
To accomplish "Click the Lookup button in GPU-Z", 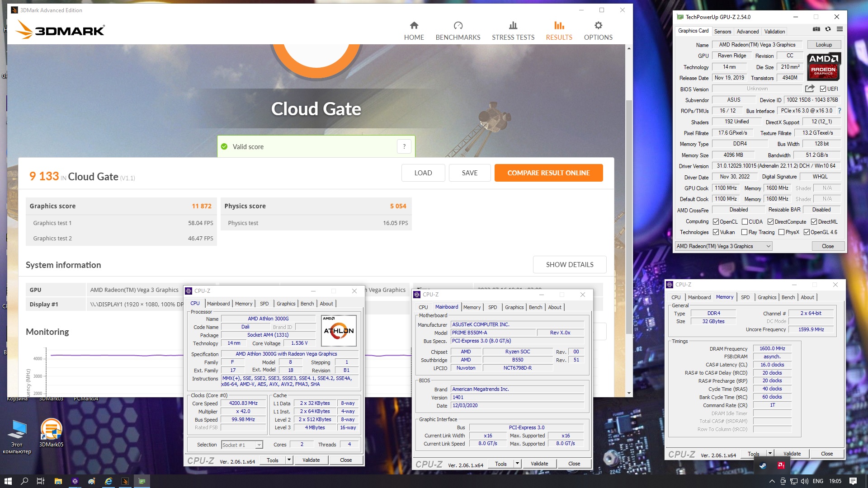I will tap(824, 45).
